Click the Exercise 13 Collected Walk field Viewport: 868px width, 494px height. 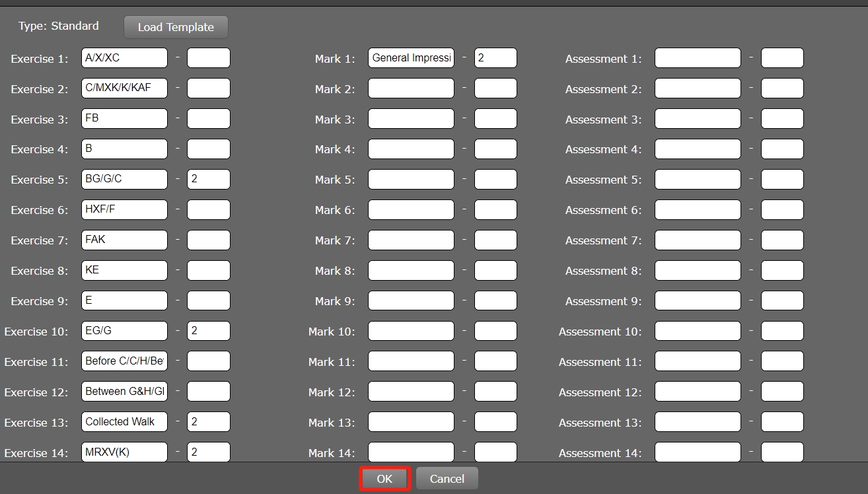[x=124, y=422]
